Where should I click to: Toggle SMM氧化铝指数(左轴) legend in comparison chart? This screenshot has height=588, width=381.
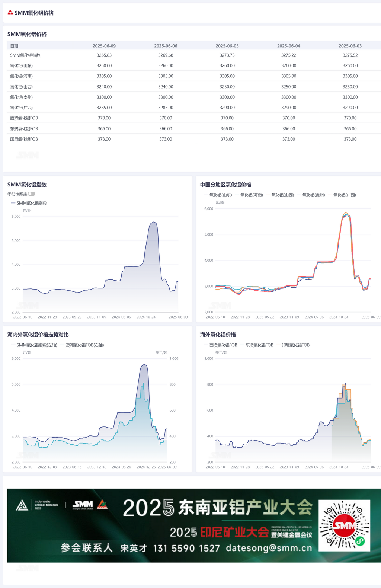(x=34, y=345)
